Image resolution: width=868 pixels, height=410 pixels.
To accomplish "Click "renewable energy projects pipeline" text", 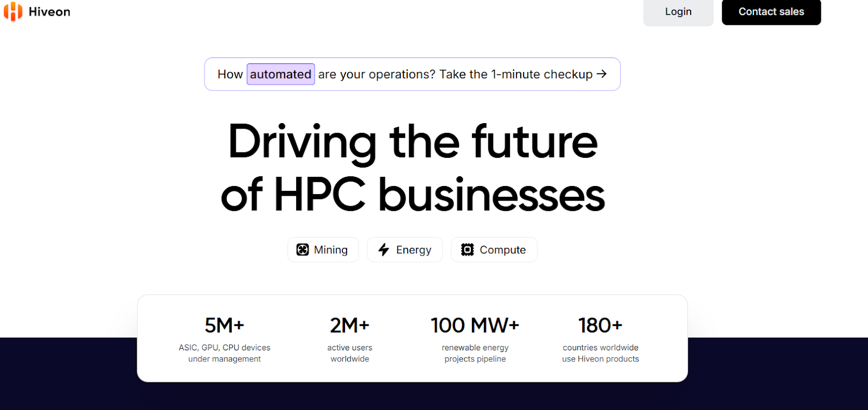I will pos(475,353).
